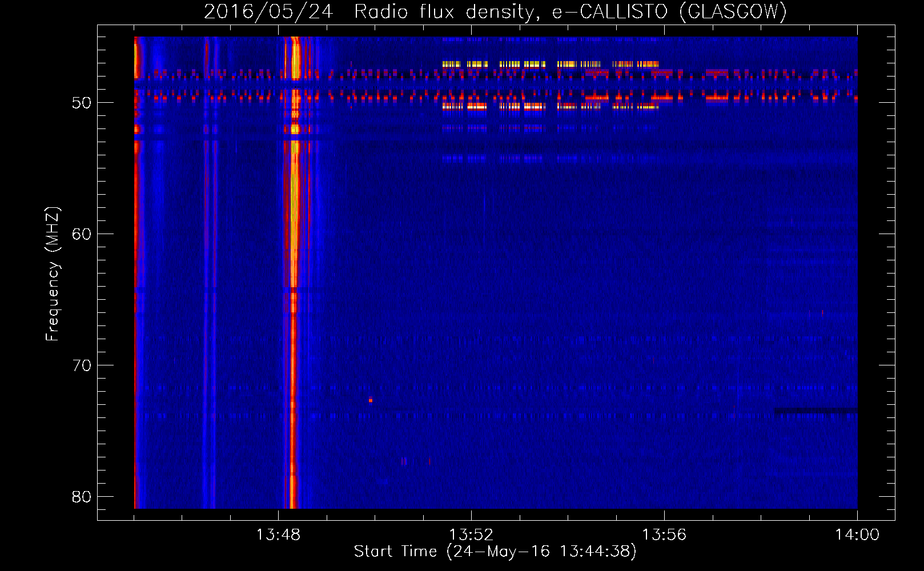Viewport: 924px width, 571px height.
Task: Click the red burst stripe at the spectrogram start
Action: pos(136,272)
